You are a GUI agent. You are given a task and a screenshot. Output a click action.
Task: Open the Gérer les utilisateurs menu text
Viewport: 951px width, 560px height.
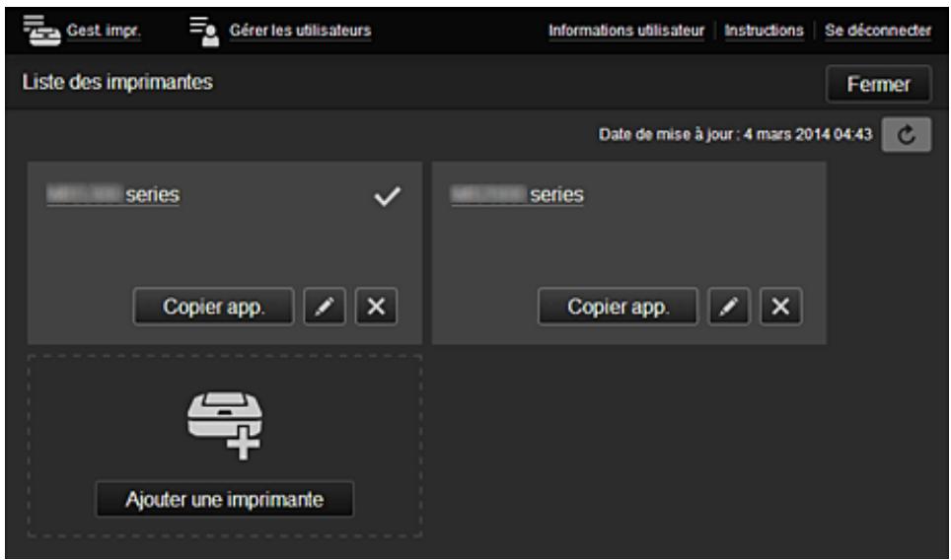coord(300,31)
